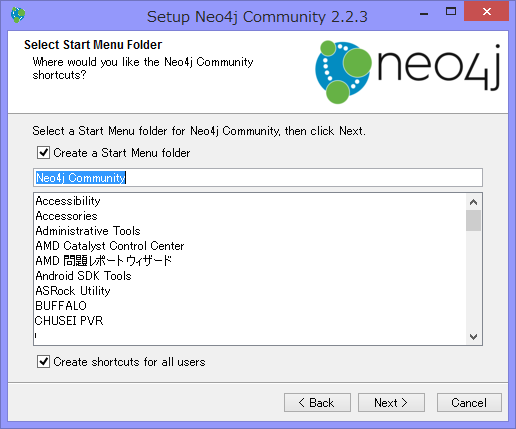516x429 pixels.
Task: Minimize the Setup Neo4j window
Action: [424, 13]
